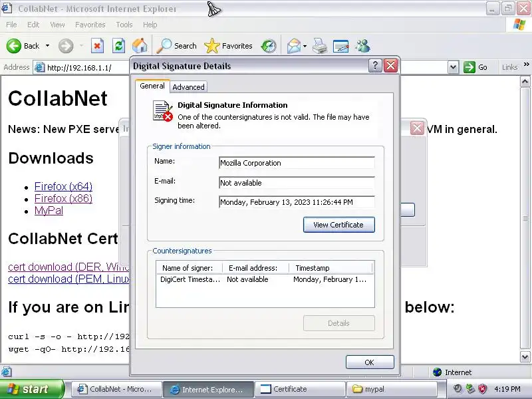Click the Forward arrow button

(66, 46)
